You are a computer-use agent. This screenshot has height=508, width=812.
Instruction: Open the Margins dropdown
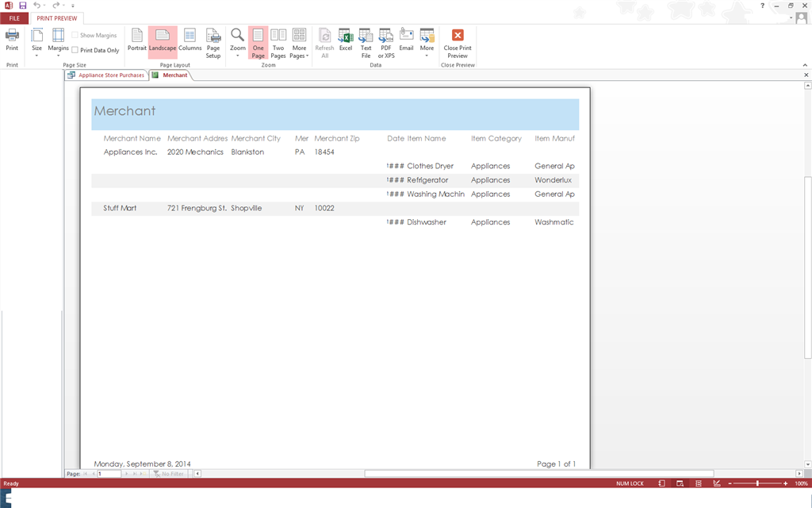(58, 42)
